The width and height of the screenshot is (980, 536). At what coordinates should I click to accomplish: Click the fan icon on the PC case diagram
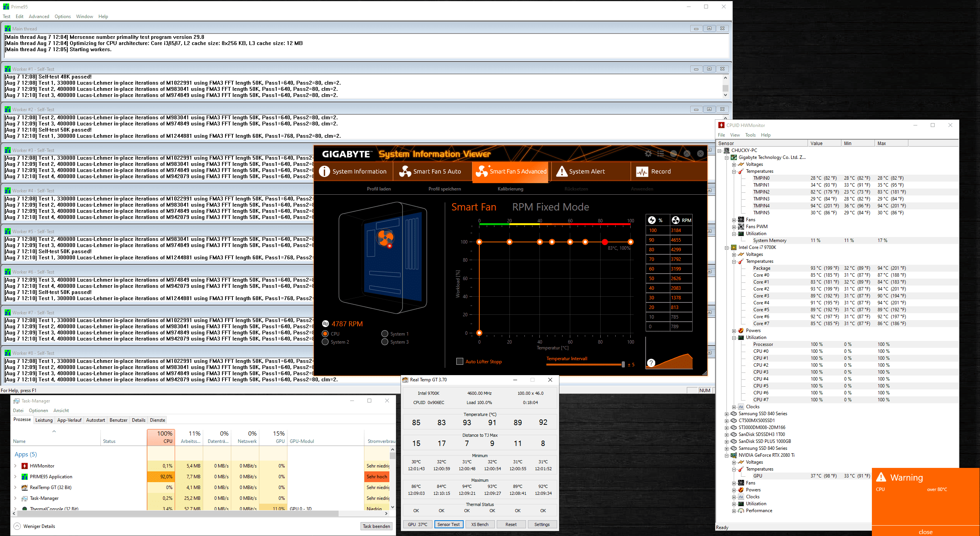[385, 238]
